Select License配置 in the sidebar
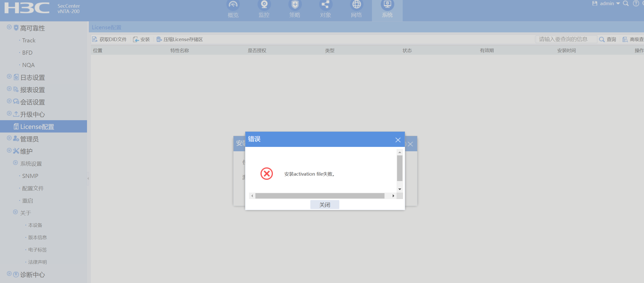The height and width of the screenshot is (283, 644). pyautogui.click(x=37, y=127)
